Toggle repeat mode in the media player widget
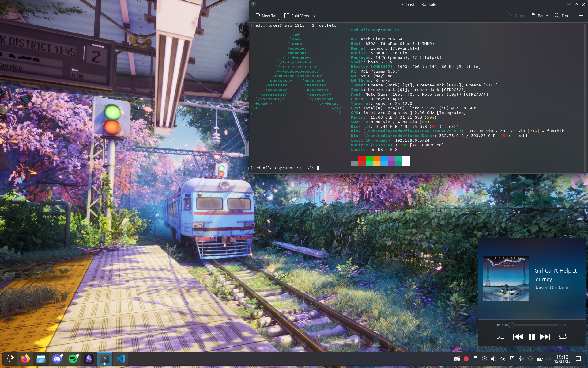This screenshot has height=368, width=588. (563, 336)
